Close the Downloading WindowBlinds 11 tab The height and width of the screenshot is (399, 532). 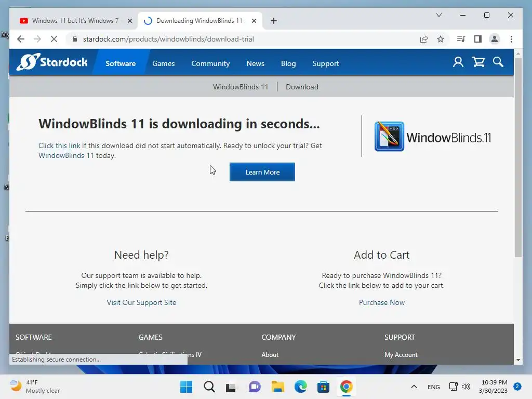pos(254,21)
